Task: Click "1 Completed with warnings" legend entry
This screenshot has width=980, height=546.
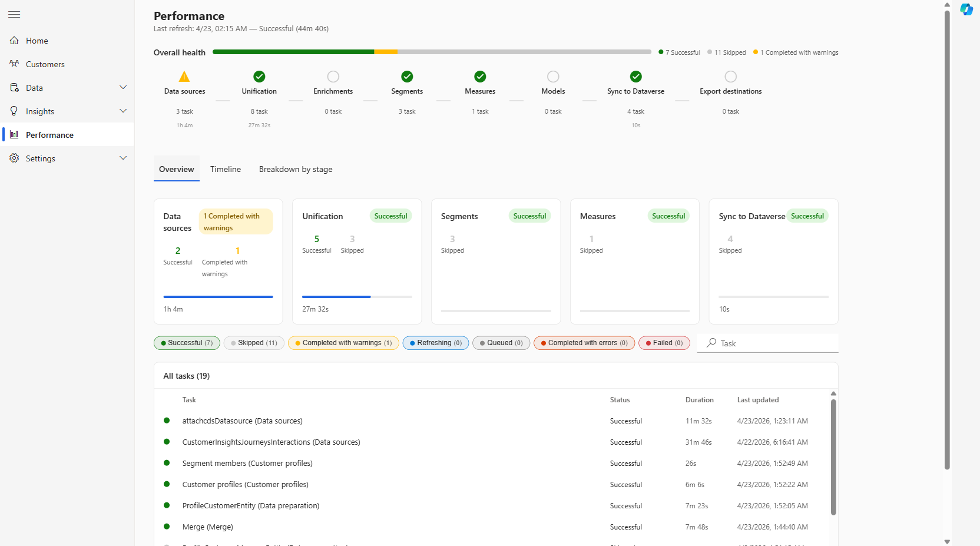Action: pos(796,52)
